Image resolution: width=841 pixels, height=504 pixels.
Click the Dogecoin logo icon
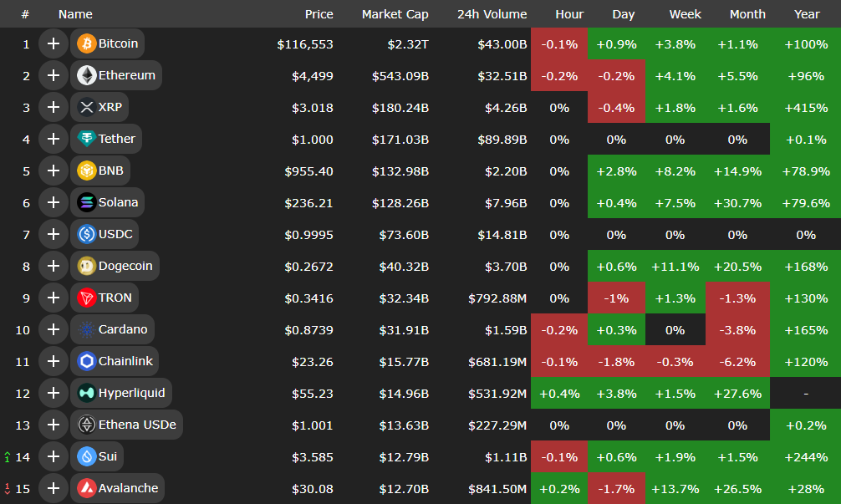point(86,266)
